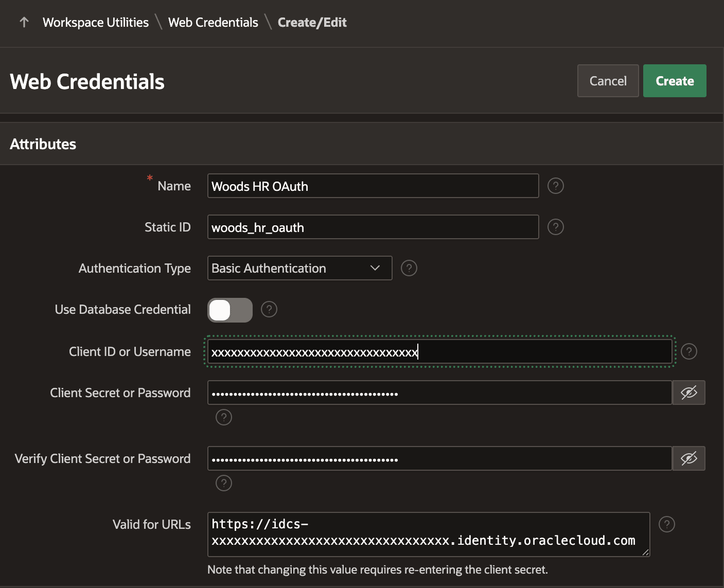
Task: Show the Verify Client Secret or Password value
Action: 688,458
